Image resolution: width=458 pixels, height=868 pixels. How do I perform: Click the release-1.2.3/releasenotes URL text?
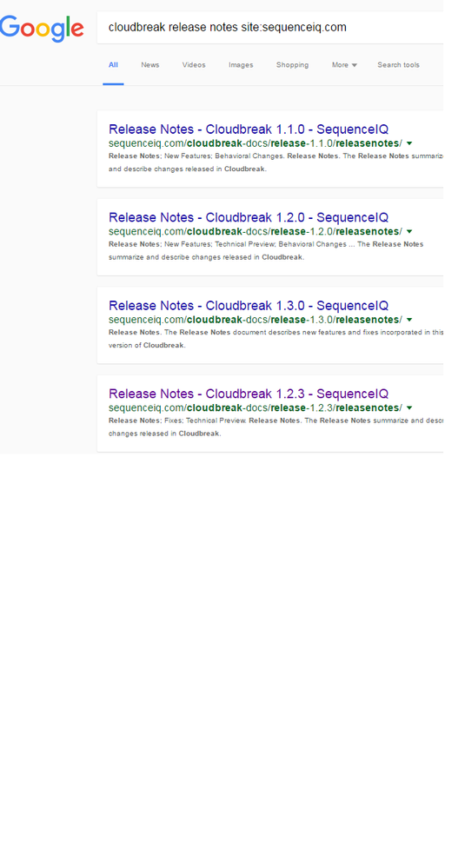pyautogui.click(x=256, y=408)
